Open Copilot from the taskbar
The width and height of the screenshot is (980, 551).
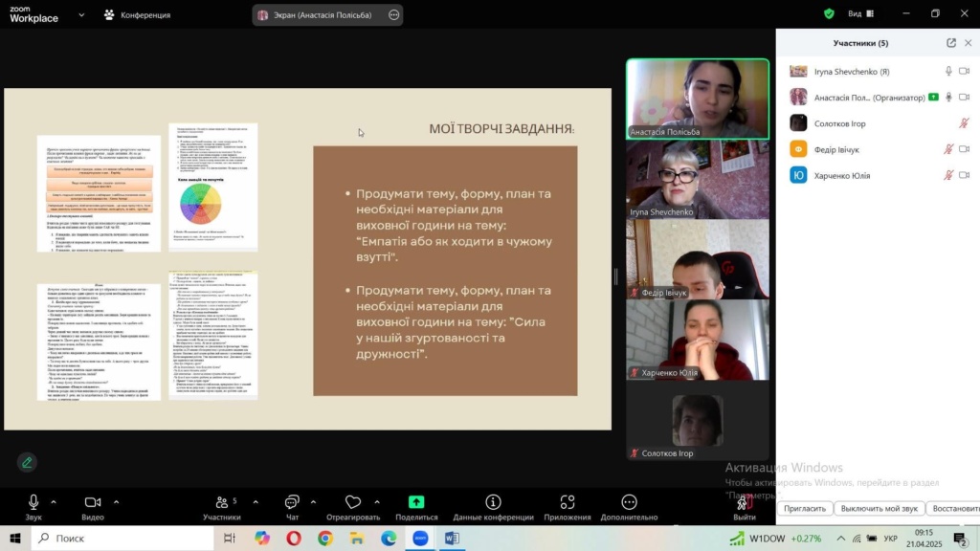point(262,538)
